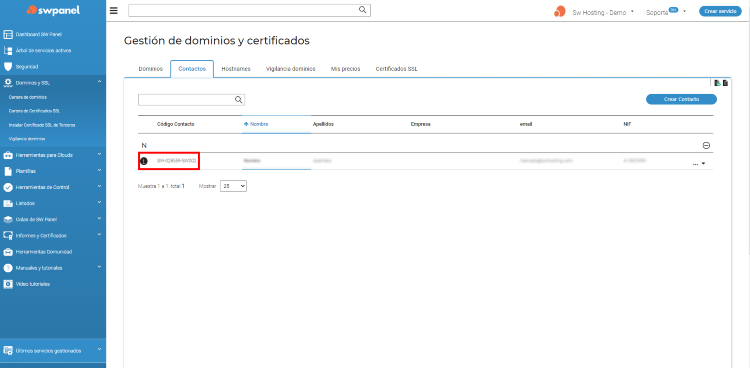The width and height of the screenshot is (750, 369).
Task: Open Cartera de Certificados SSL link
Action: 34,111
